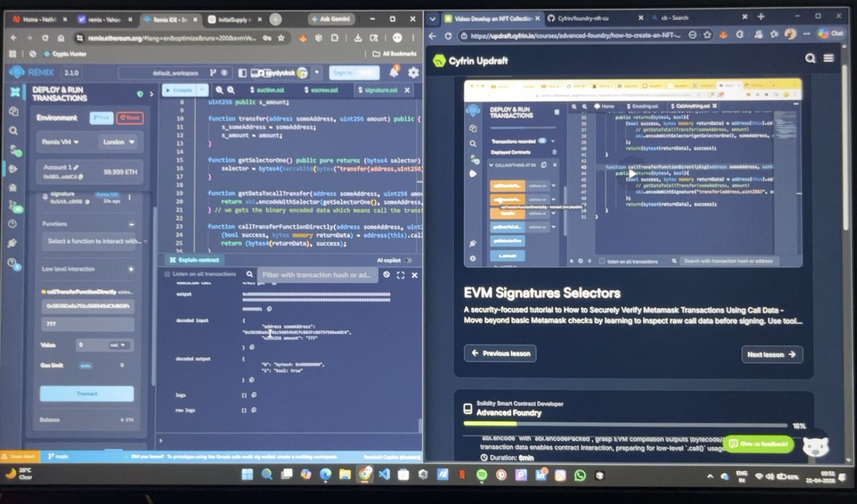Search icon in Remix terminal
Viewport: 857px width, 504px height.
point(249,274)
